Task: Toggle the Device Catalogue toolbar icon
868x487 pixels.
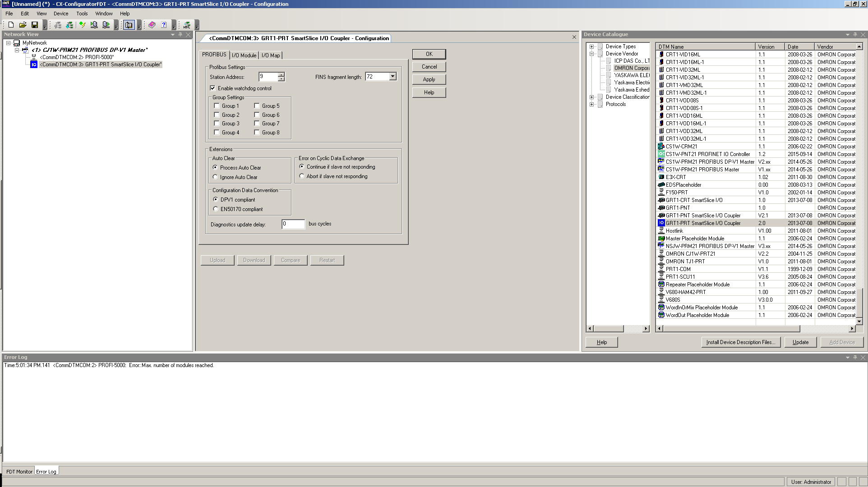Action: click(x=129, y=25)
